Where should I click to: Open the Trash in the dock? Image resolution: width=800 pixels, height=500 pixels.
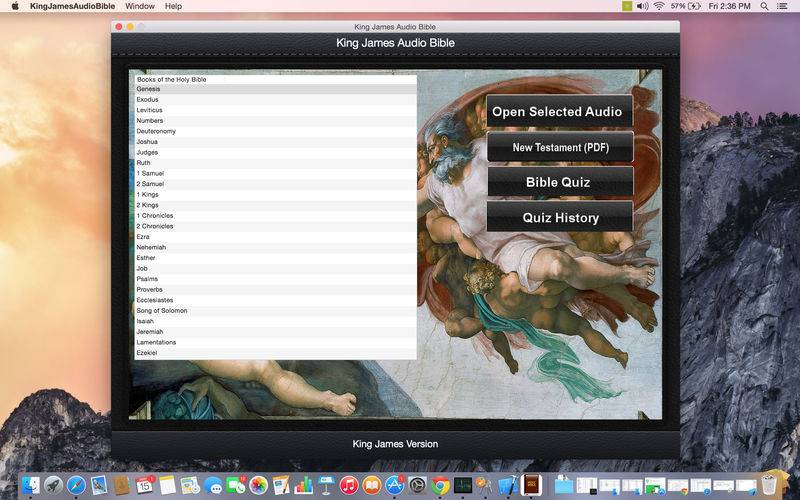[x=768, y=485]
